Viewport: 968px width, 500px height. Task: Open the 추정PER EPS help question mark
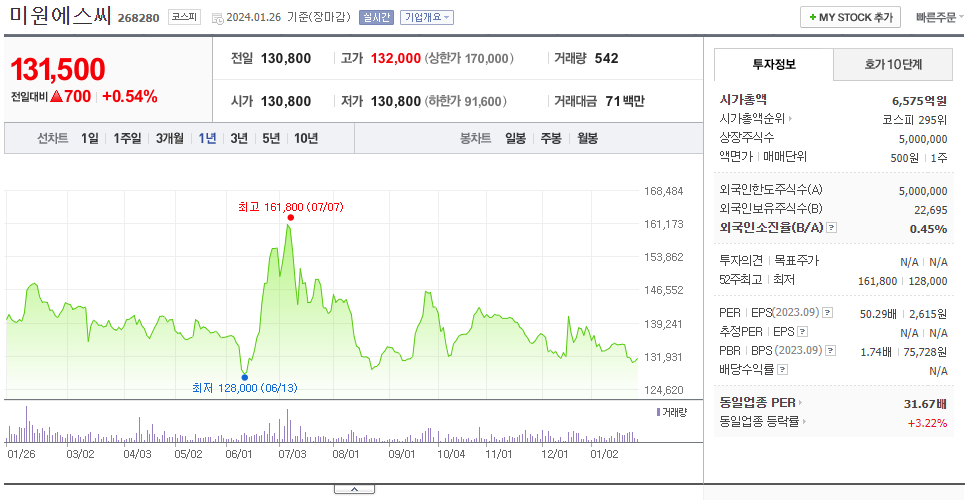pyautogui.click(x=802, y=332)
